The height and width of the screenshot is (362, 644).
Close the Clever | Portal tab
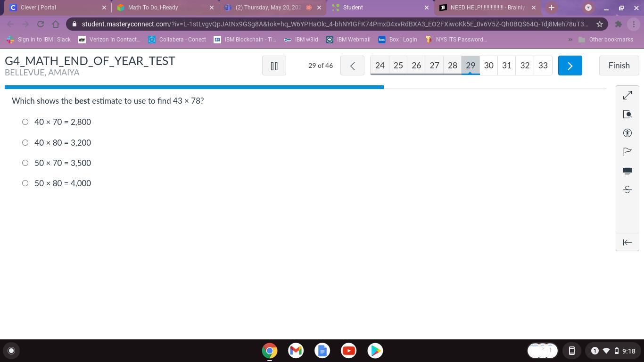104,8
